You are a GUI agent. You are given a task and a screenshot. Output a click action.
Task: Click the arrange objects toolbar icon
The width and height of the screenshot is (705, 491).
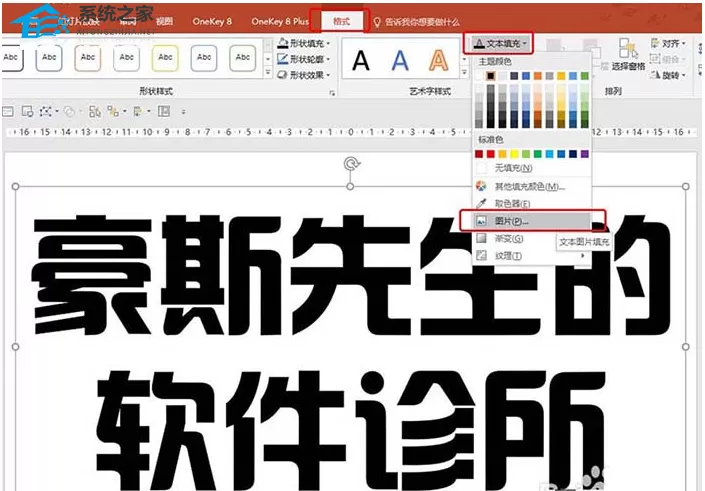coord(94,112)
